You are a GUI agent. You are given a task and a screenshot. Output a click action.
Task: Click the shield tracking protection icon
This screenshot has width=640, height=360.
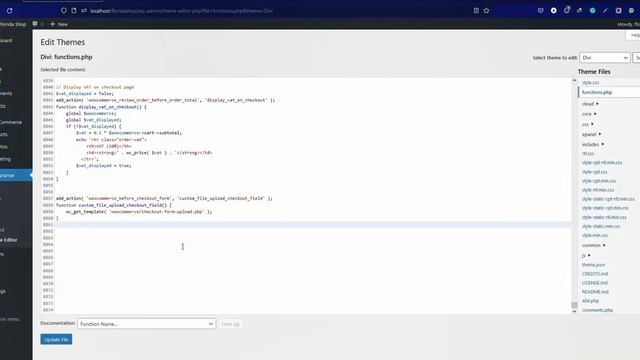click(64, 11)
